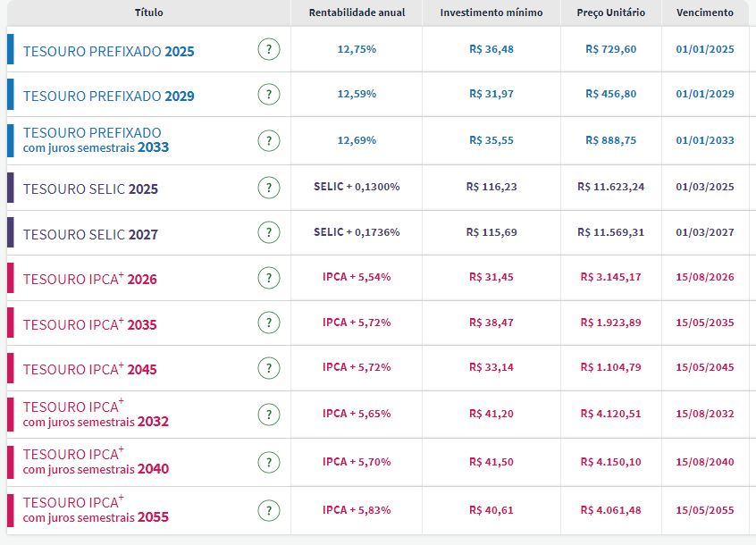Open help icon for Tesouro Selic 2027
Screen dimensions: 756x545
[x=268, y=232]
